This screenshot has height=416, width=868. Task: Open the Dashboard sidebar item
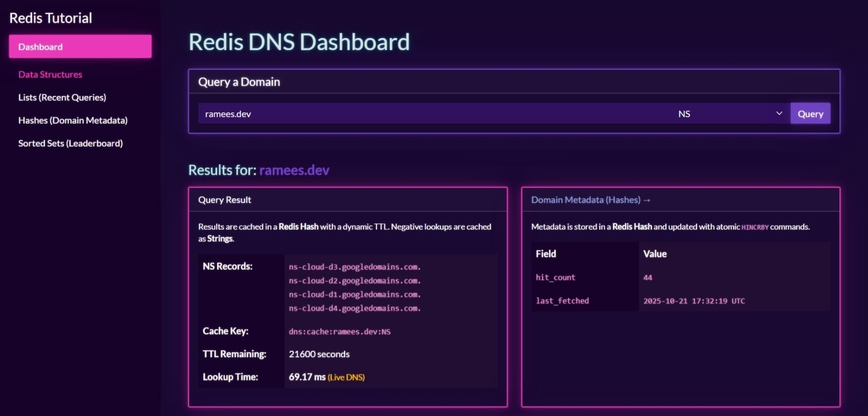coord(80,46)
